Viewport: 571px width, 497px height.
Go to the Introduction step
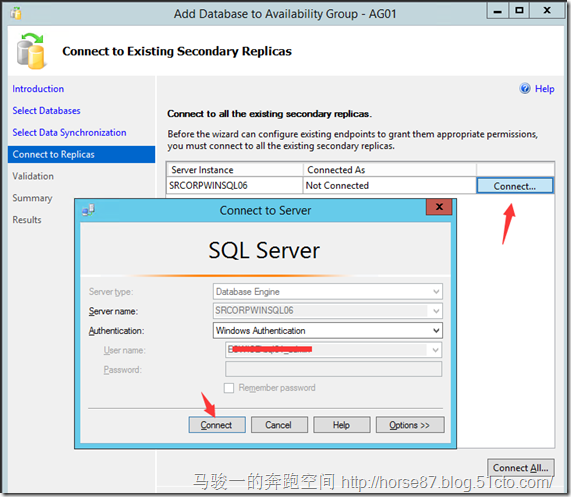click(38, 89)
